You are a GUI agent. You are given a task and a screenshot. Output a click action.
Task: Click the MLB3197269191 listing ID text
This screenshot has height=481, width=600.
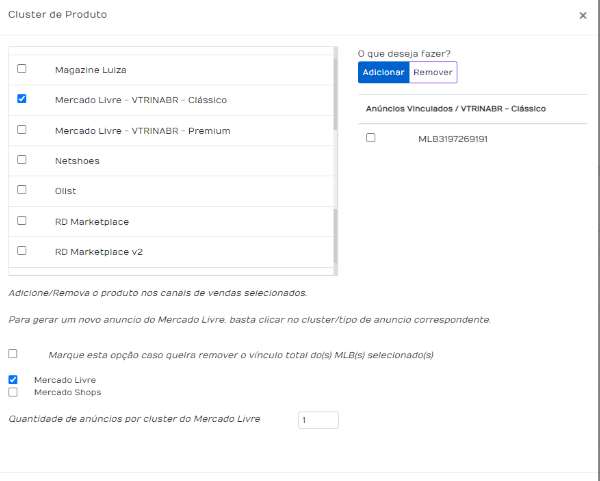pos(453,139)
